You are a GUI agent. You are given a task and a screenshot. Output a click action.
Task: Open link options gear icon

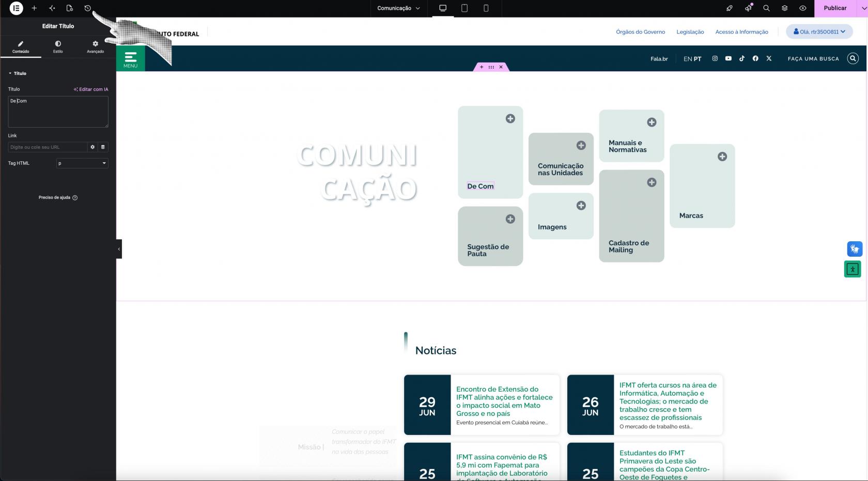tap(92, 147)
